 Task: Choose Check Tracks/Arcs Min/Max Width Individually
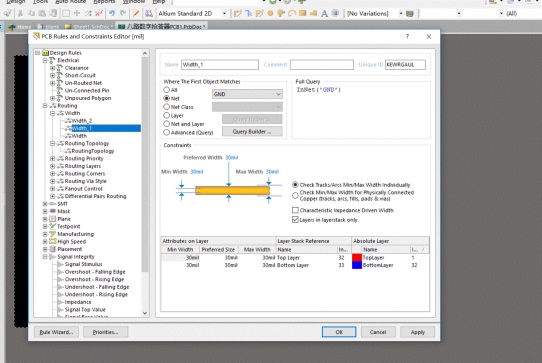295,185
